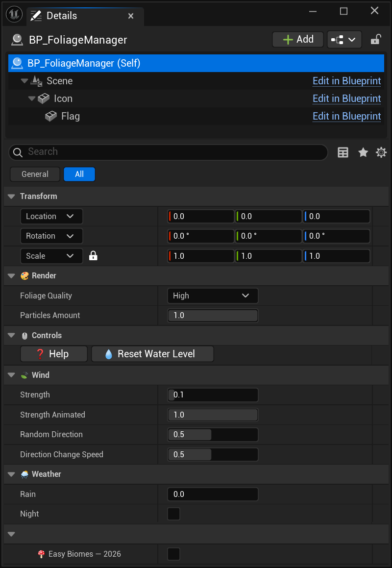Click the Controls mouse icon
Viewport: 392px width, 568px height.
(24, 336)
